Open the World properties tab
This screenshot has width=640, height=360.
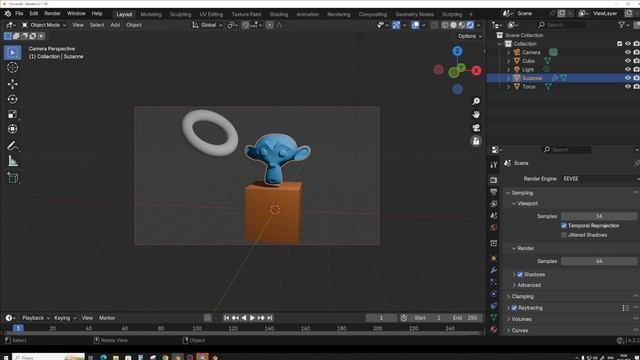[x=493, y=227]
